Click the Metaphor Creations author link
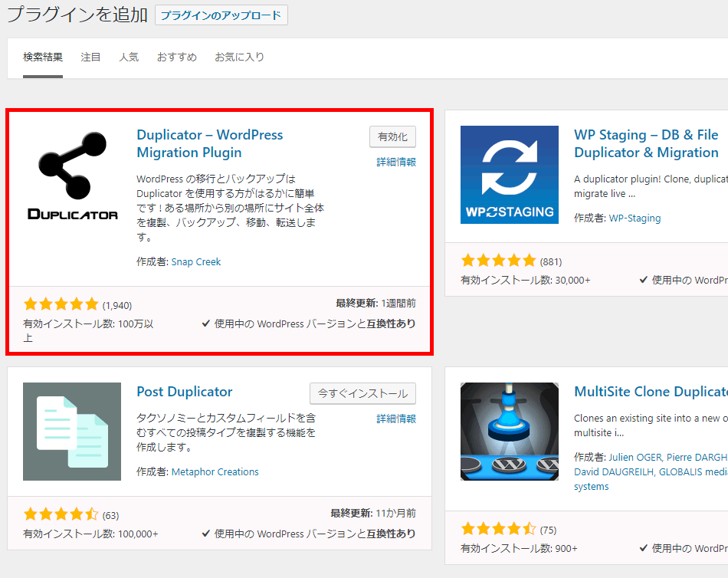Viewport: 728px width, 578px height. 215,472
